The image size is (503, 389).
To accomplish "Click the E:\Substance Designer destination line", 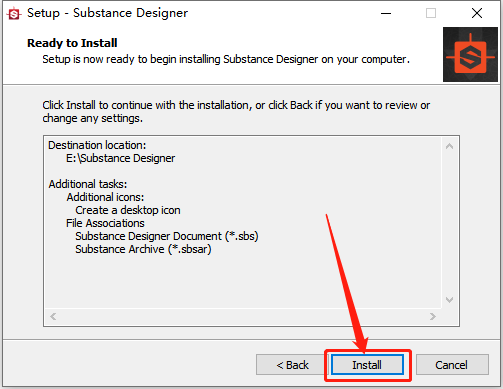I will tap(120, 158).
